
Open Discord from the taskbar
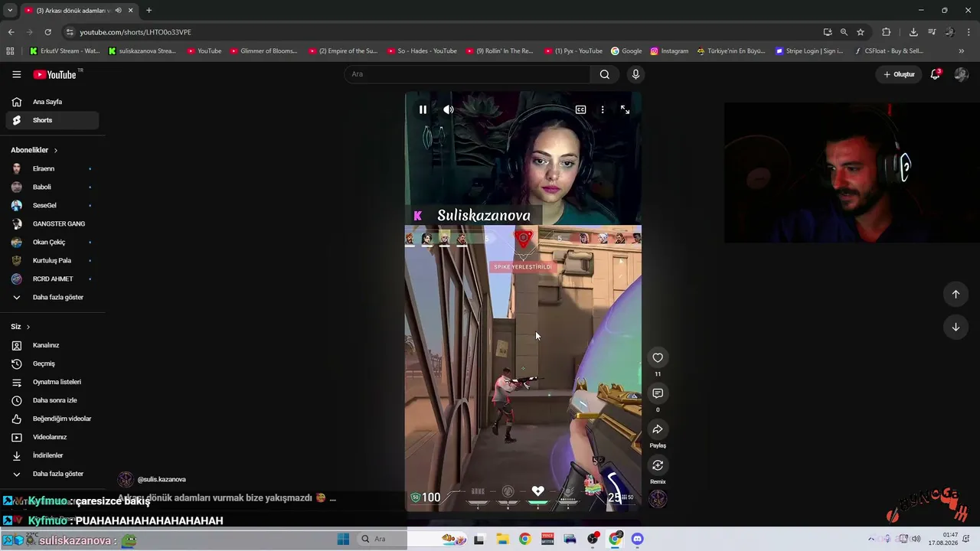[638, 539]
